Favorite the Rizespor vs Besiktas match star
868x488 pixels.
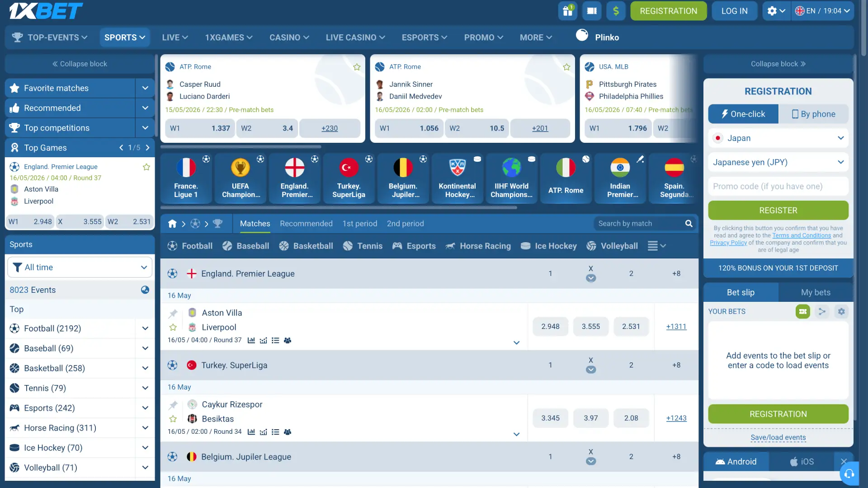click(x=173, y=419)
